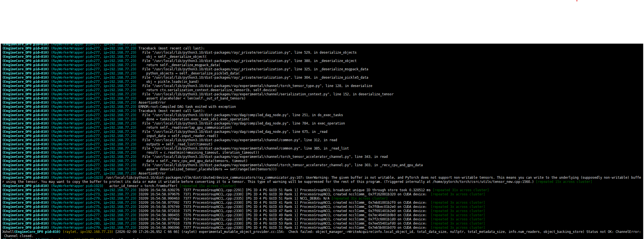
Task: Click 'line 784, in exec_operation' text
Action: tap(319, 123)
